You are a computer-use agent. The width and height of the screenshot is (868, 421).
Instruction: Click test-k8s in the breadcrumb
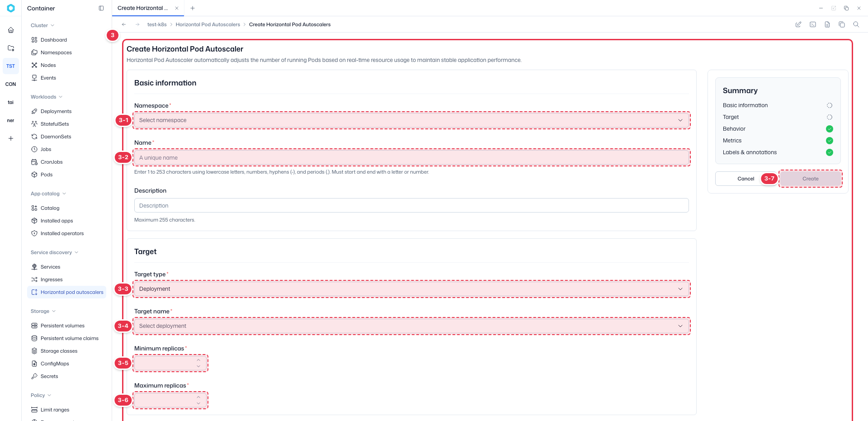[x=157, y=24]
